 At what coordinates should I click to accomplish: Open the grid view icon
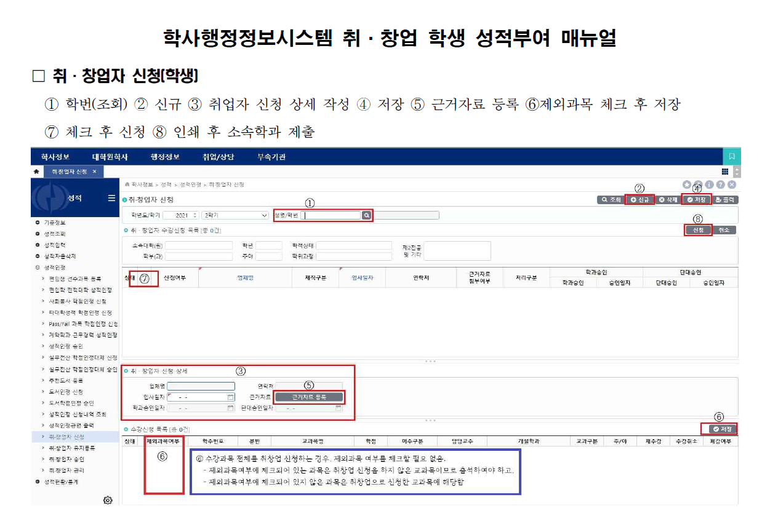click(725, 172)
